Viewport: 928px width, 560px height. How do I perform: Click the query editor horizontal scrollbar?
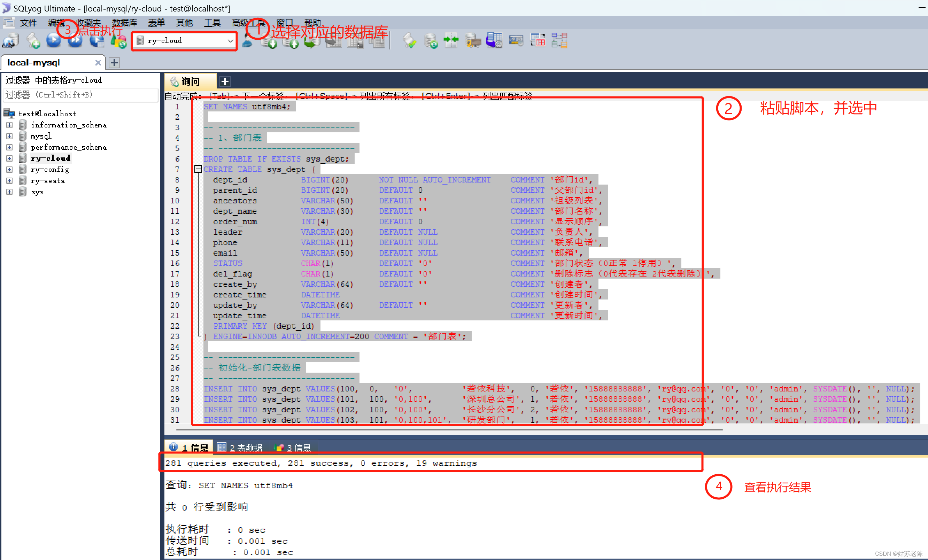pyautogui.click(x=449, y=429)
